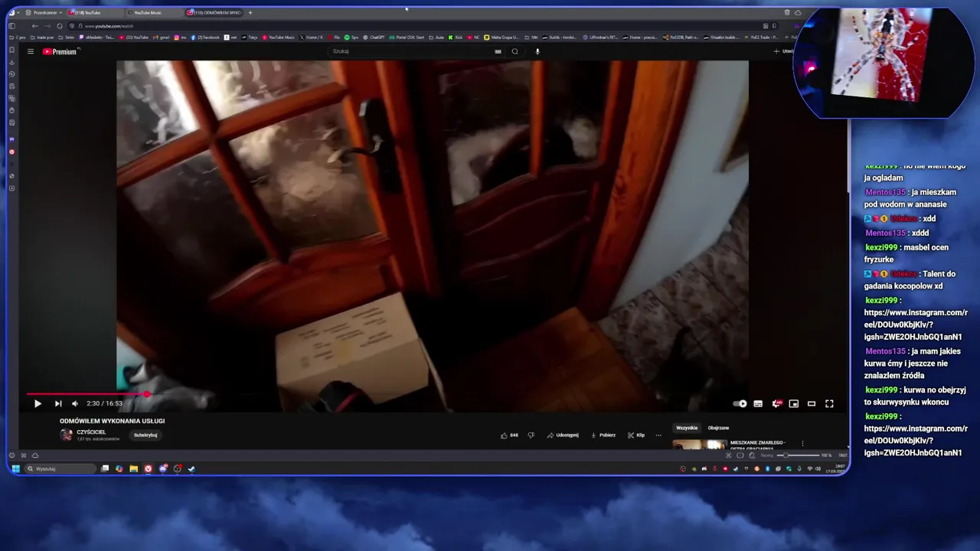Image resolution: width=980 pixels, height=551 pixels.
Task: Dislike the video
Action: [x=531, y=435]
